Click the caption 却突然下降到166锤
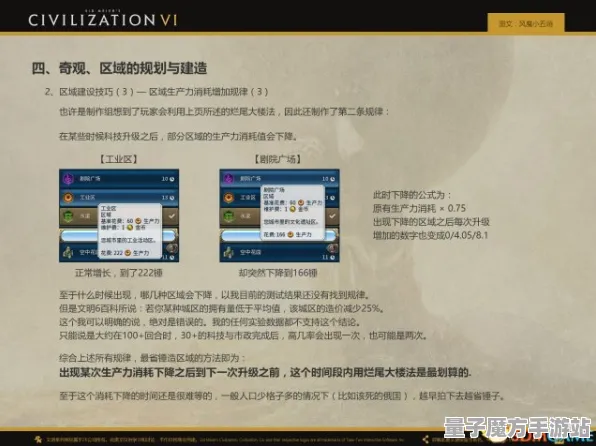The width and height of the screenshot is (596, 446). (x=278, y=273)
